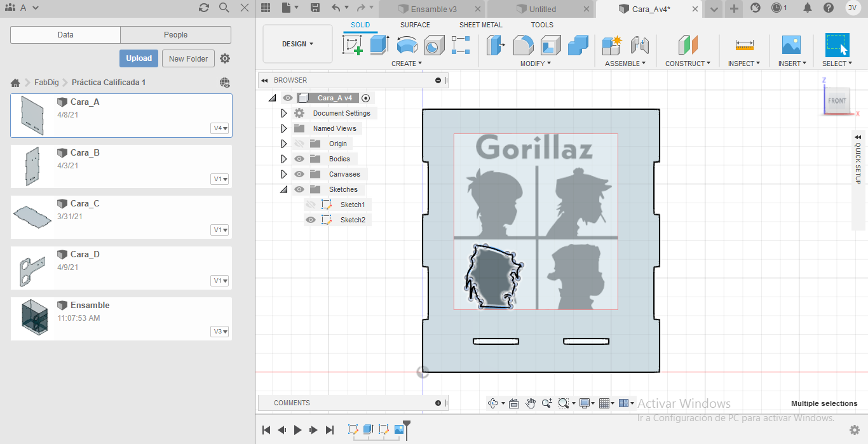
Task: Choose the Offset Plane construct tool
Action: click(x=688, y=45)
